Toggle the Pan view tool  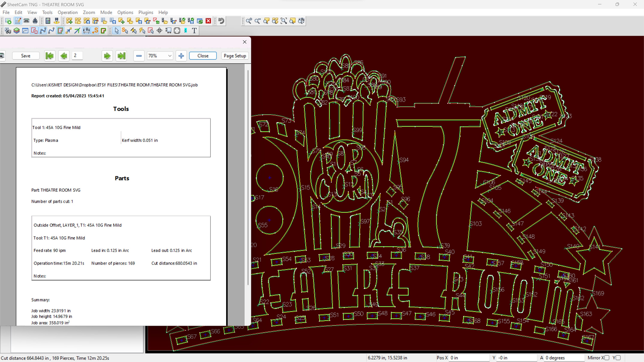tap(159, 30)
